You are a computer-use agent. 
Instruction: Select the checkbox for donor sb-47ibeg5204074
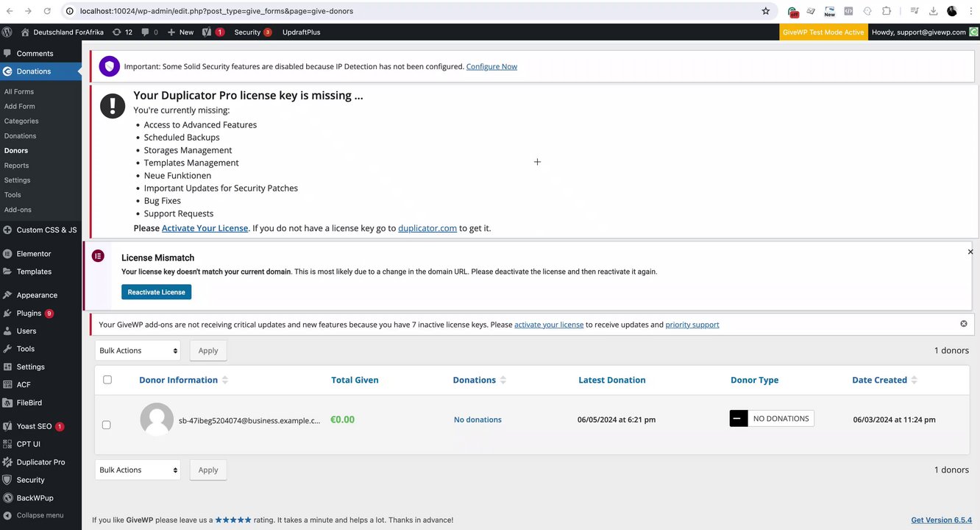click(107, 425)
